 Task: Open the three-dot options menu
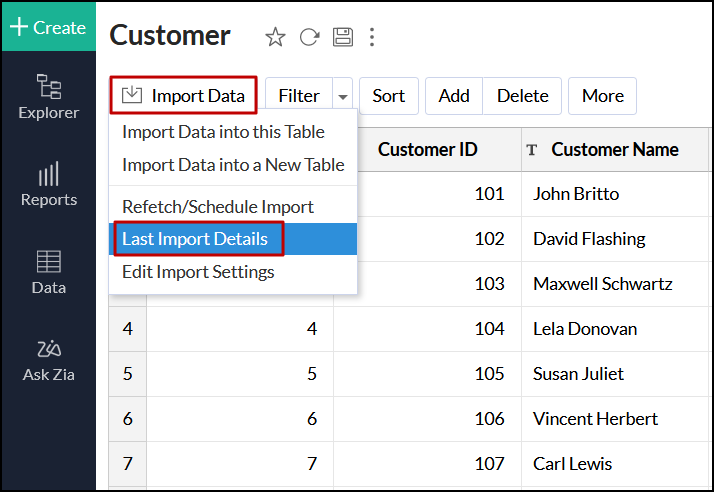point(372,37)
